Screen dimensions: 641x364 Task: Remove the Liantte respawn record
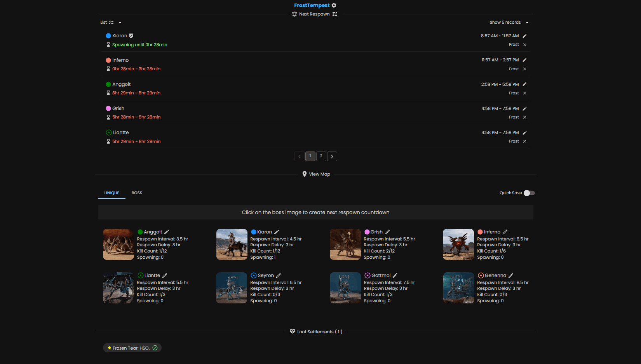(524, 141)
